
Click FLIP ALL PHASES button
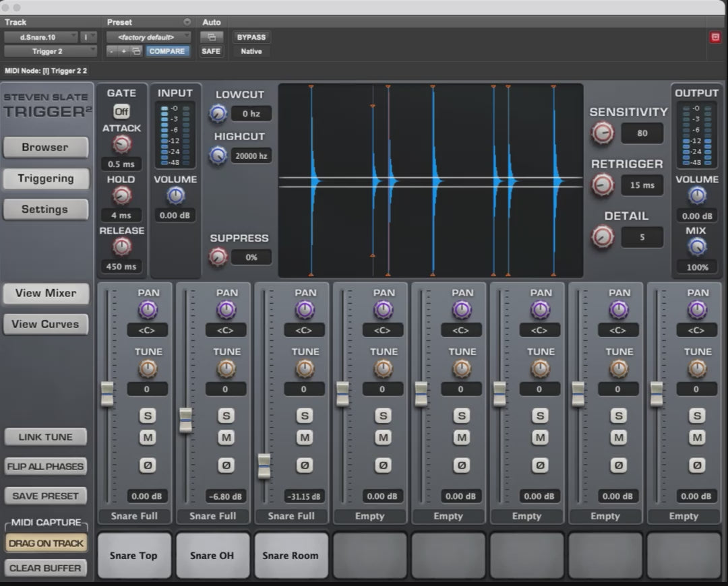pos(46,466)
